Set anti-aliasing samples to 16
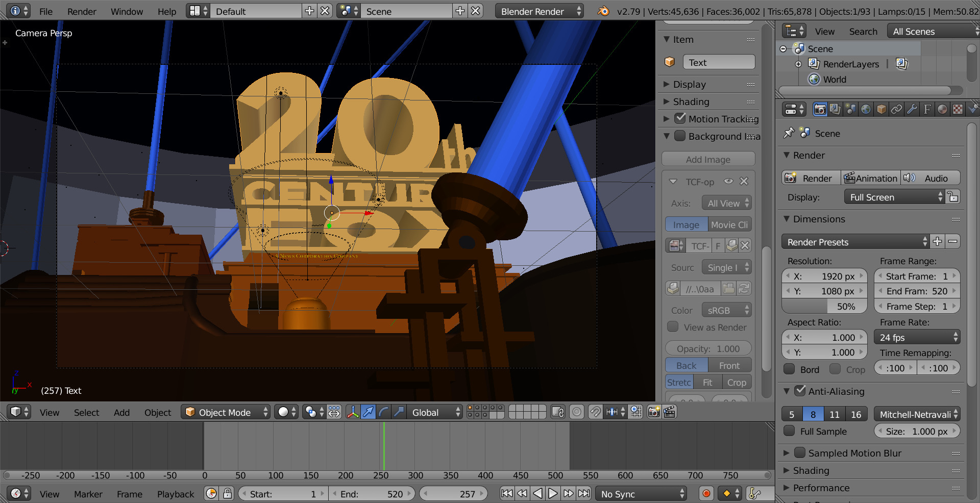This screenshot has height=503, width=980. 856,414
